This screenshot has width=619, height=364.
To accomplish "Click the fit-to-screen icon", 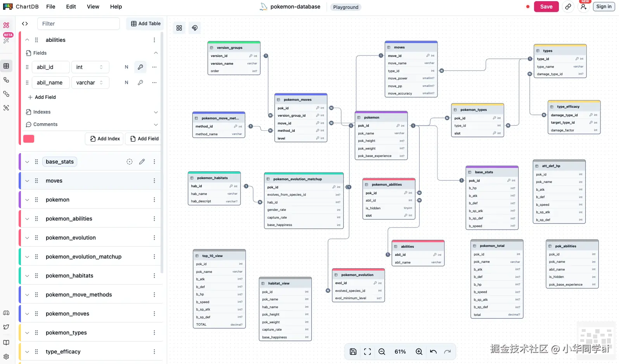I will coord(367,352).
